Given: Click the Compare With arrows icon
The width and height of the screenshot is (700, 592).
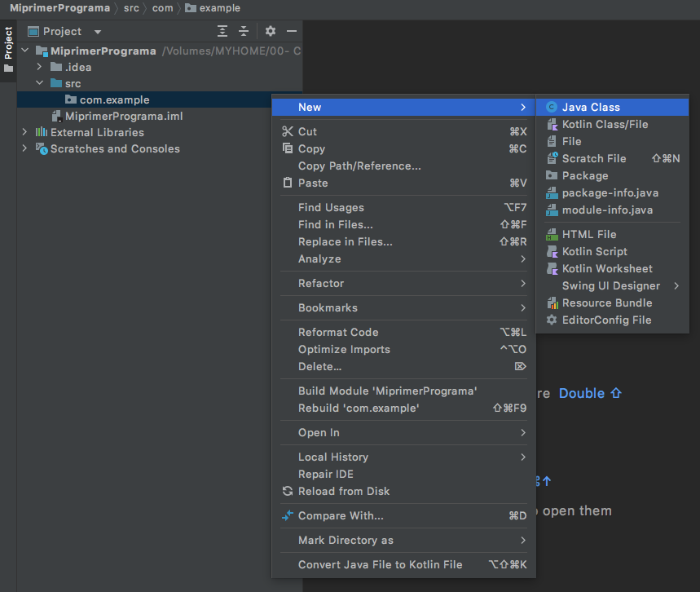Looking at the screenshot, I should pyautogui.click(x=288, y=515).
